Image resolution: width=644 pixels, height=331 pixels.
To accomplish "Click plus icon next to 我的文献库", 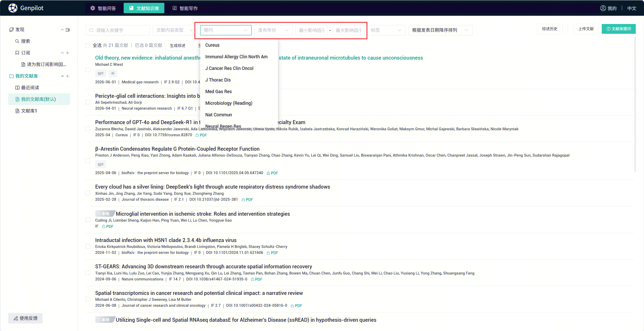I will [x=67, y=76].
